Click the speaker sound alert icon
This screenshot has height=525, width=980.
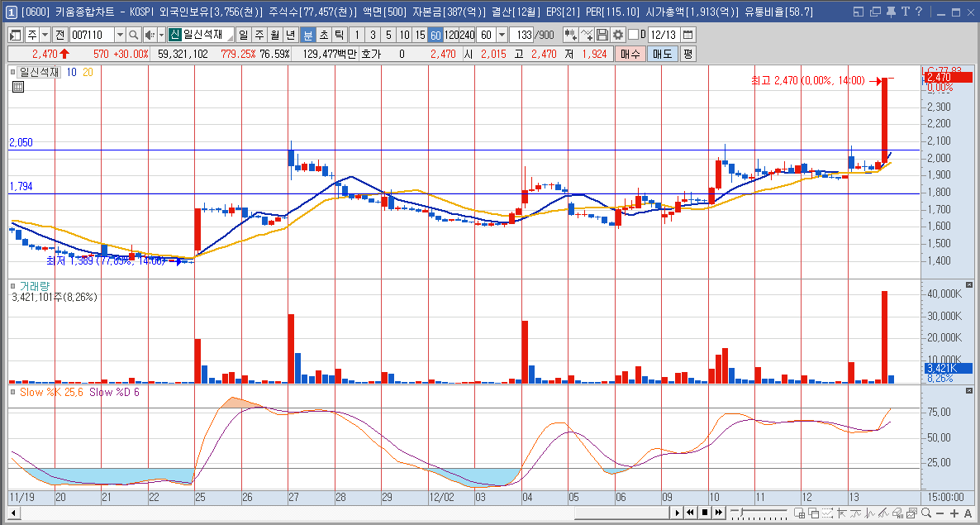pos(150,35)
